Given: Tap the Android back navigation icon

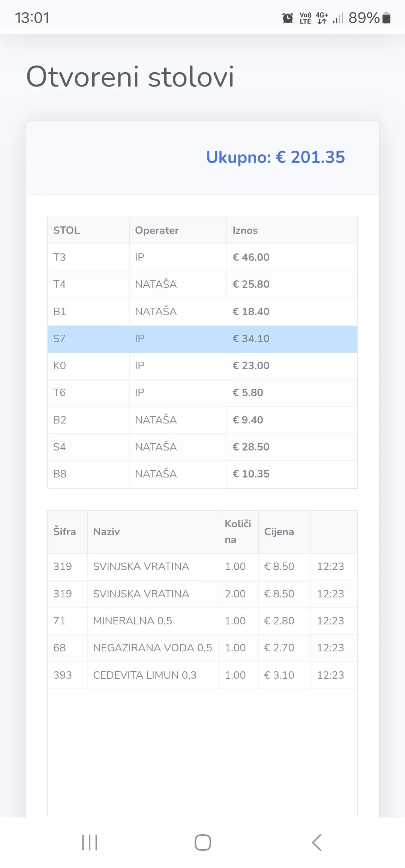Looking at the screenshot, I should (x=316, y=843).
